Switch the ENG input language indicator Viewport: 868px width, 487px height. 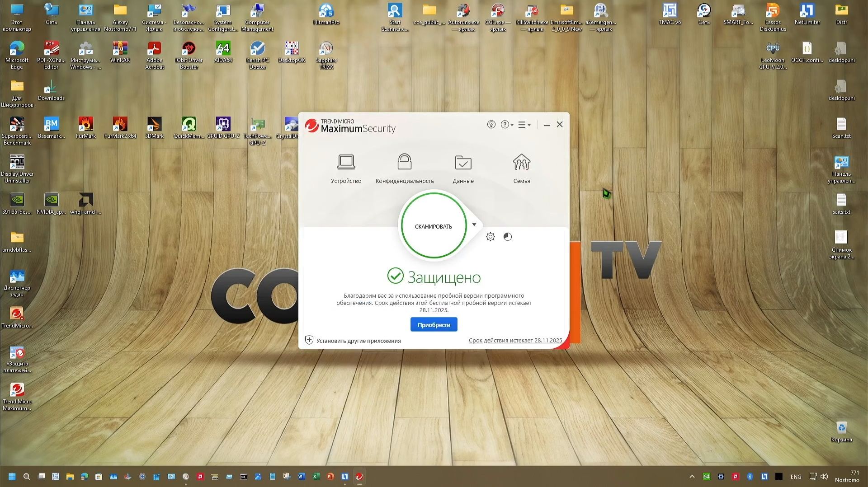tap(796, 477)
